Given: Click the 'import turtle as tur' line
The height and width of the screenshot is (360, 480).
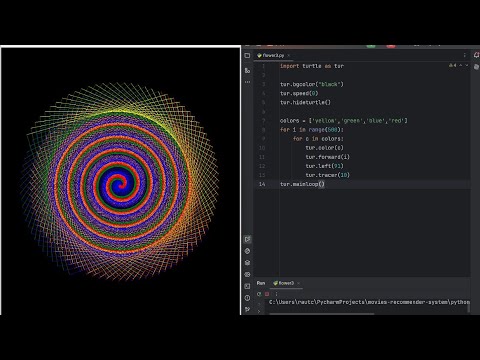Looking at the screenshot, I should (x=312, y=66).
